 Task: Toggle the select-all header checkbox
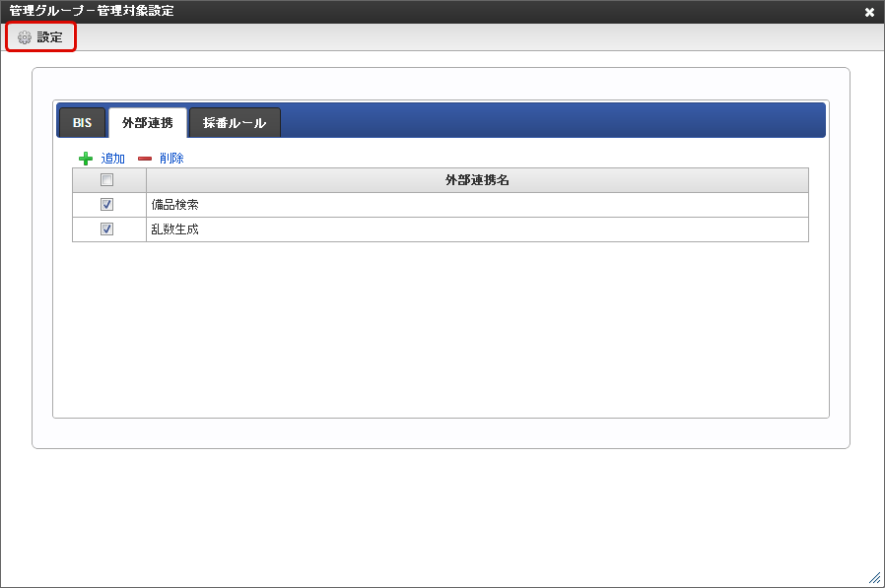[x=106, y=180]
